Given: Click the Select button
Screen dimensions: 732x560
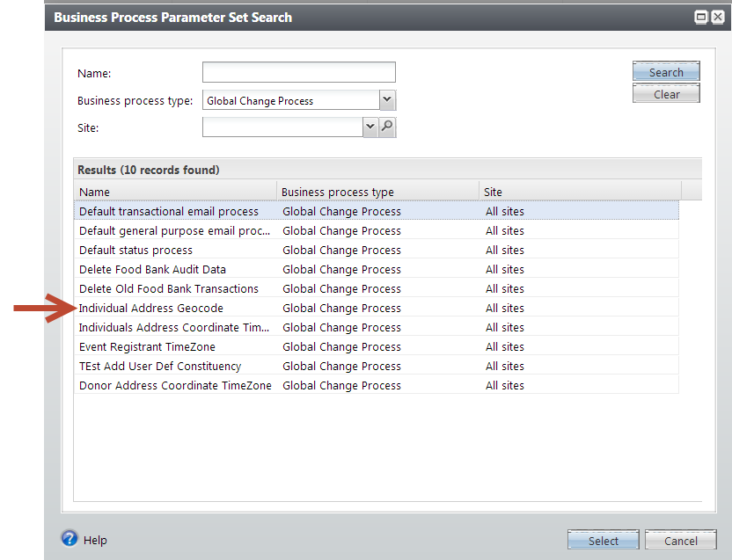Looking at the screenshot, I should pyautogui.click(x=604, y=540).
